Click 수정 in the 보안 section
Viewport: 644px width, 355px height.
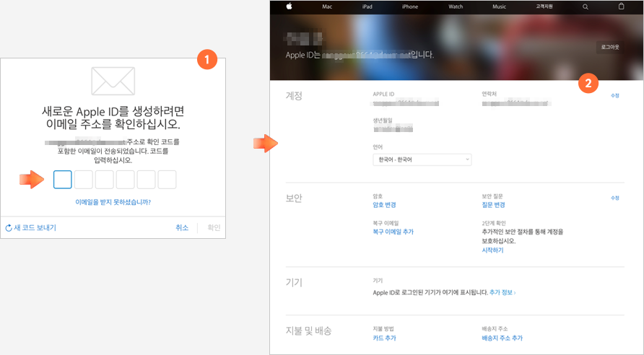615,198
